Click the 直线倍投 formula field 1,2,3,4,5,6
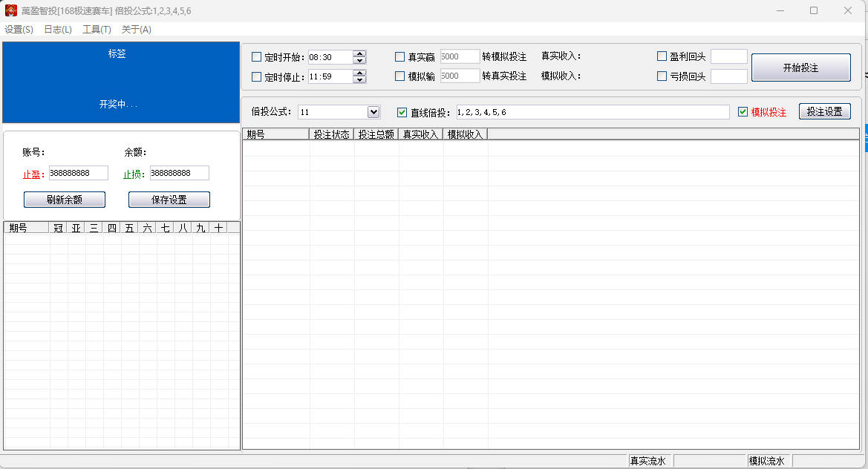Image resolution: width=868 pixels, height=469 pixels. tap(593, 112)
